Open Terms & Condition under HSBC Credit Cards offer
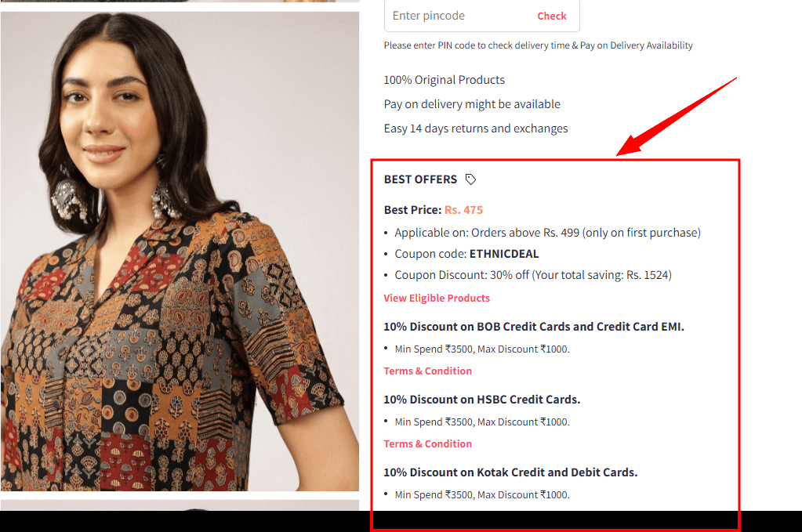The width and height of the screenshot is (802, 532). [x=427, y=443]
